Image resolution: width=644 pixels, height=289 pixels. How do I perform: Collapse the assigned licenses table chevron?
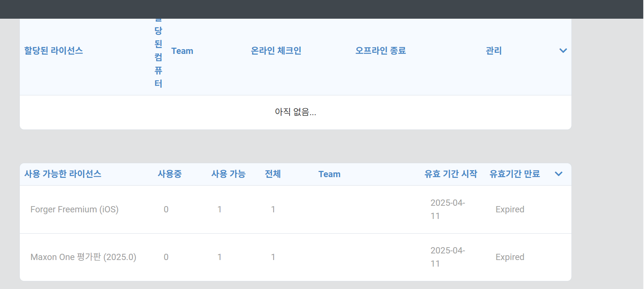point(563,51)
